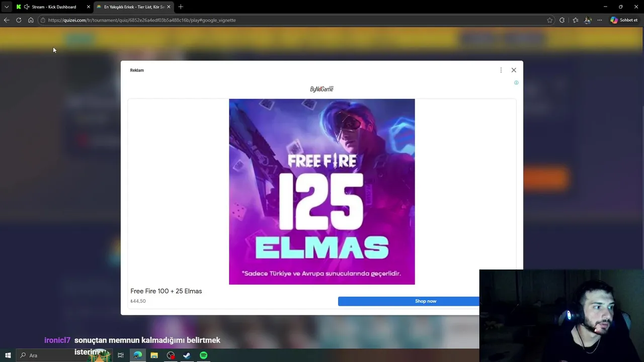The height and width of the screenshot is (362, 644).
Task: Open the favorites list
Action: [576, 20]
